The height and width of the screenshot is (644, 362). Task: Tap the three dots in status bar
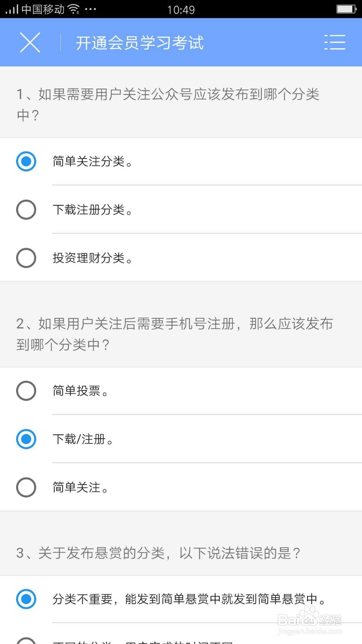pyautogui.click(x=90, y=9)
